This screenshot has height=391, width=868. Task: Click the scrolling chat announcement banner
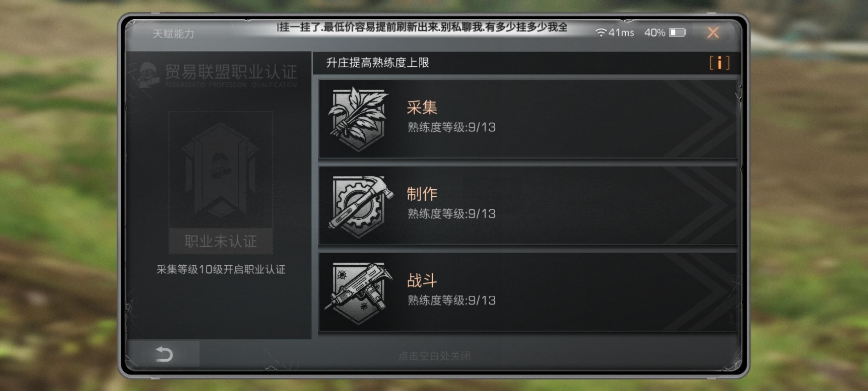click(422, 27)
